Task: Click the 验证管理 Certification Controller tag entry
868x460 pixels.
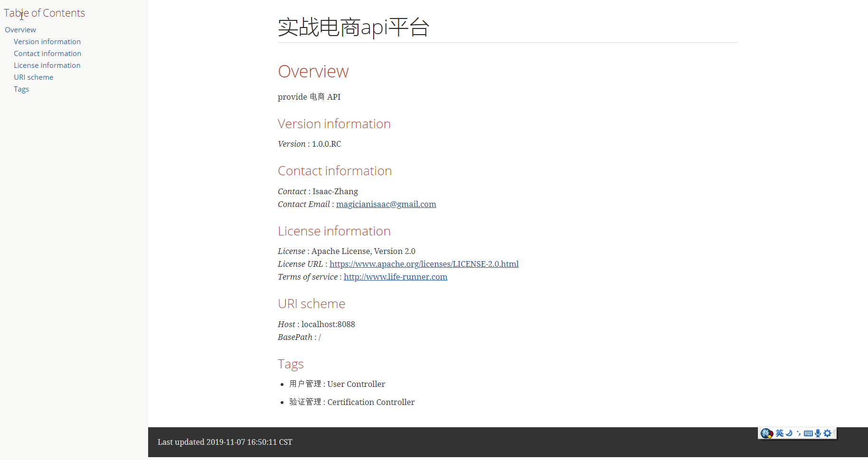Action: pos(351,402)
